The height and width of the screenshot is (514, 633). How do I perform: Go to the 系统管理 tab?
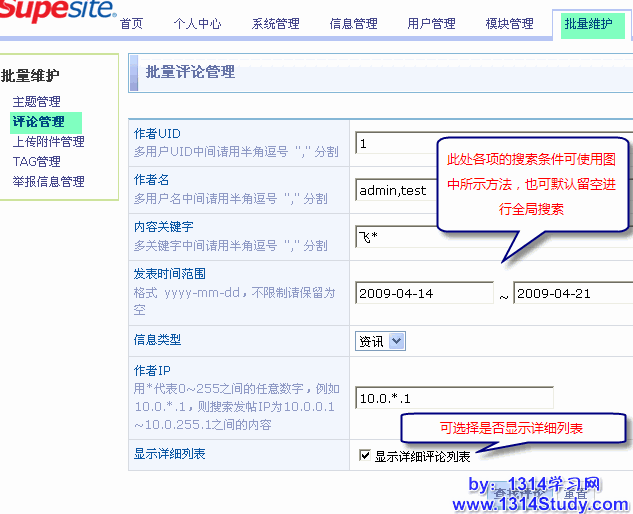[x=275, y=24]
